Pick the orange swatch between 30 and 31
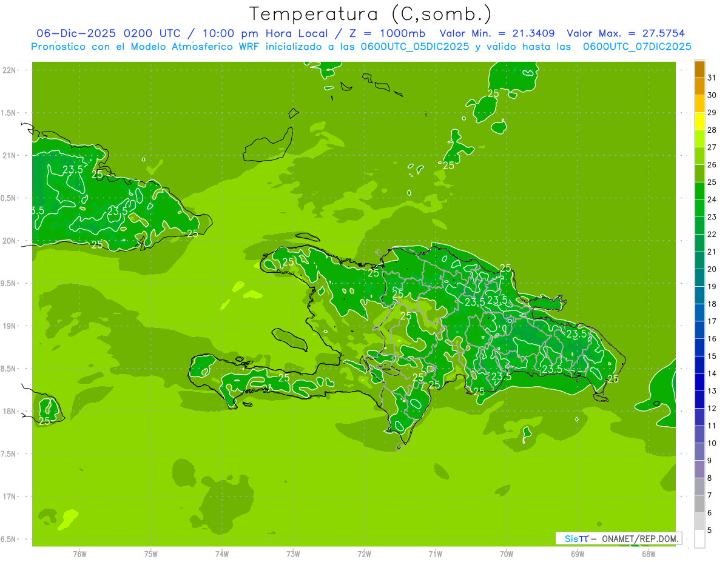The width and height of the screenshot is (728, 562). click(699, 87)
